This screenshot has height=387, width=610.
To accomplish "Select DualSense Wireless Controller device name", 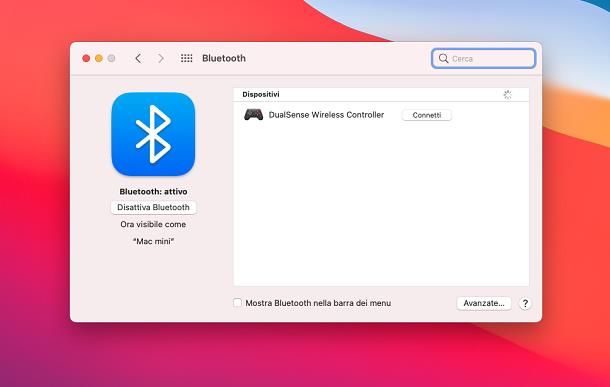I will 326,115.
